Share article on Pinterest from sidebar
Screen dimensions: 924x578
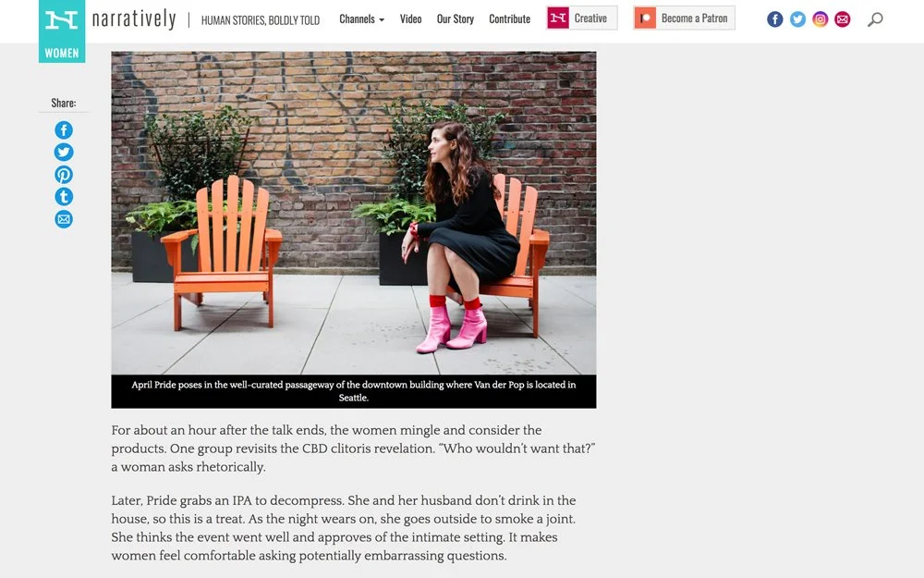point(64,175)
